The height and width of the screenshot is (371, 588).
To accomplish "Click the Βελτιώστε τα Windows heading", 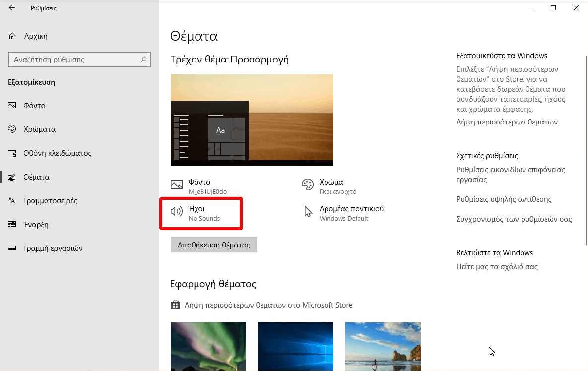I will click(x=495, y=253).
